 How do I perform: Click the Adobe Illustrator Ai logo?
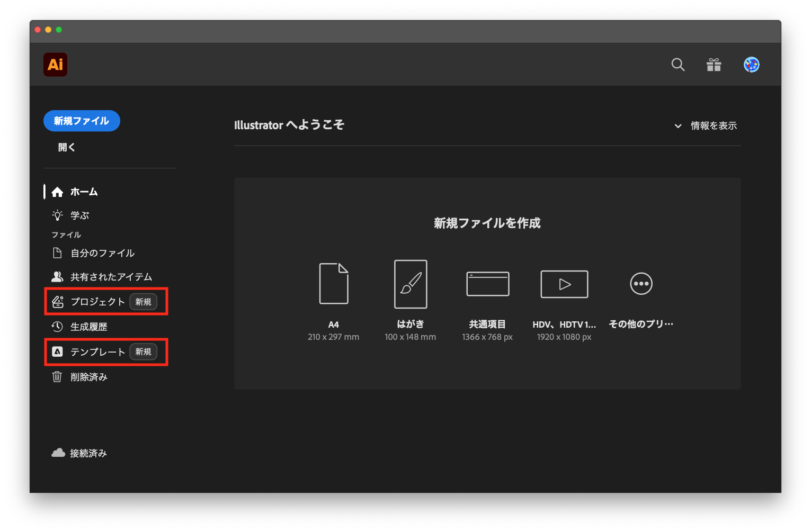55,65
